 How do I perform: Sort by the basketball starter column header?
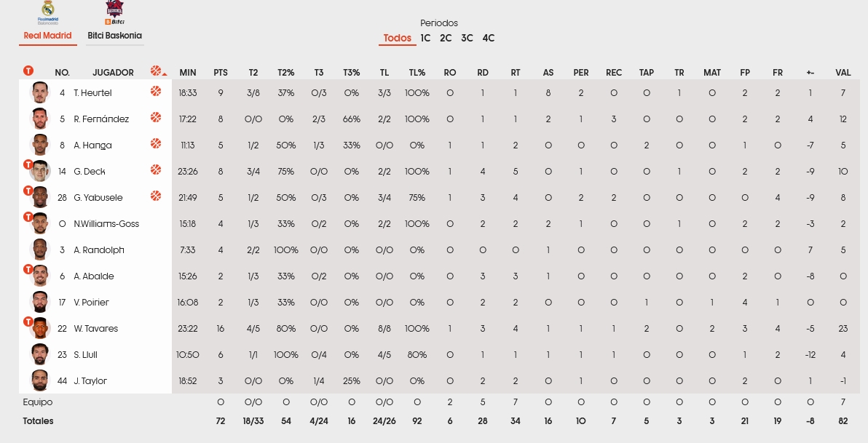pos(157,71)
